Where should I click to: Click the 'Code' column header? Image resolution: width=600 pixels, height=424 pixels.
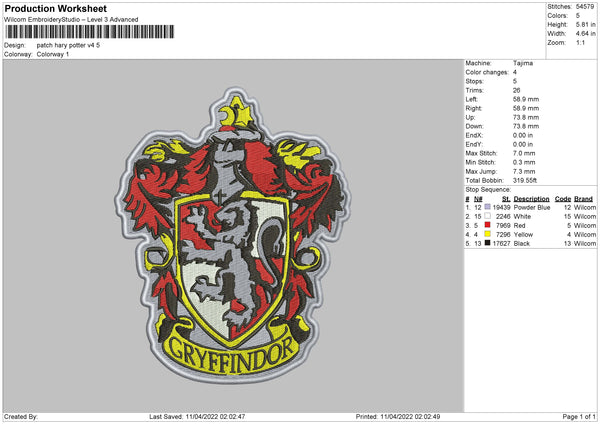pos(562,199)
